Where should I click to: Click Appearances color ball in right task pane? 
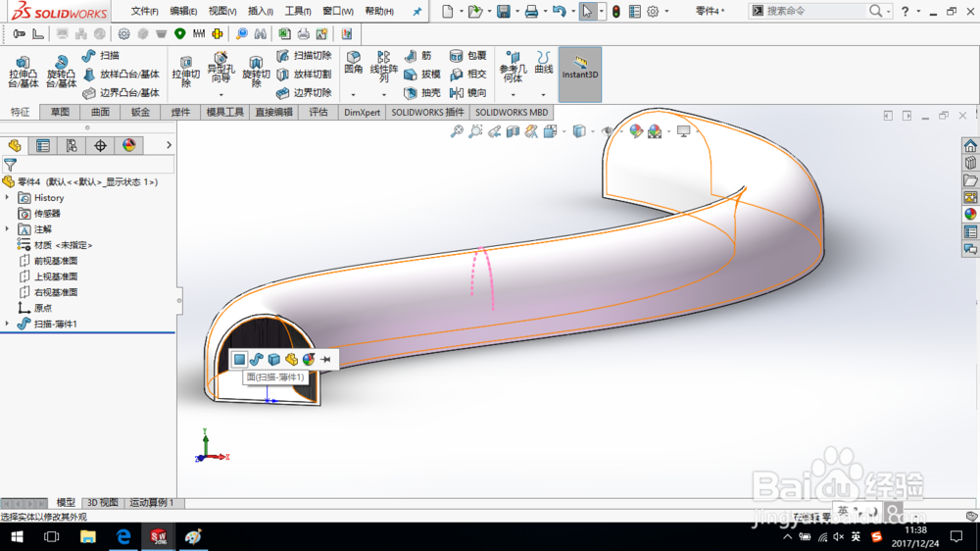[x=970, y=214]
